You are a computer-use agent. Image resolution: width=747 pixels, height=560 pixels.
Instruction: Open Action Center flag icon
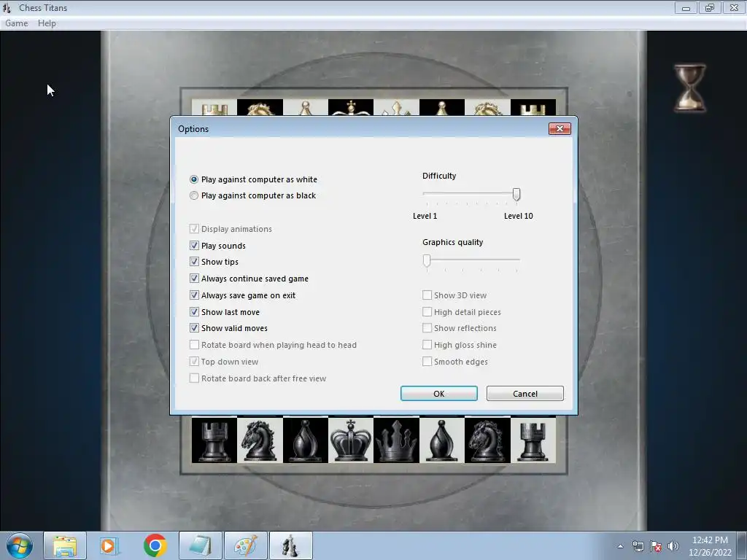click(x=656, y=546)
